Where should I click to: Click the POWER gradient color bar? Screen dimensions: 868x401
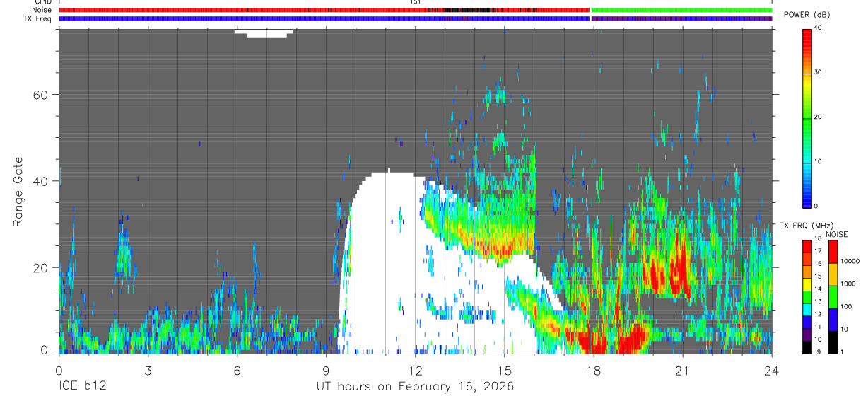807,117
